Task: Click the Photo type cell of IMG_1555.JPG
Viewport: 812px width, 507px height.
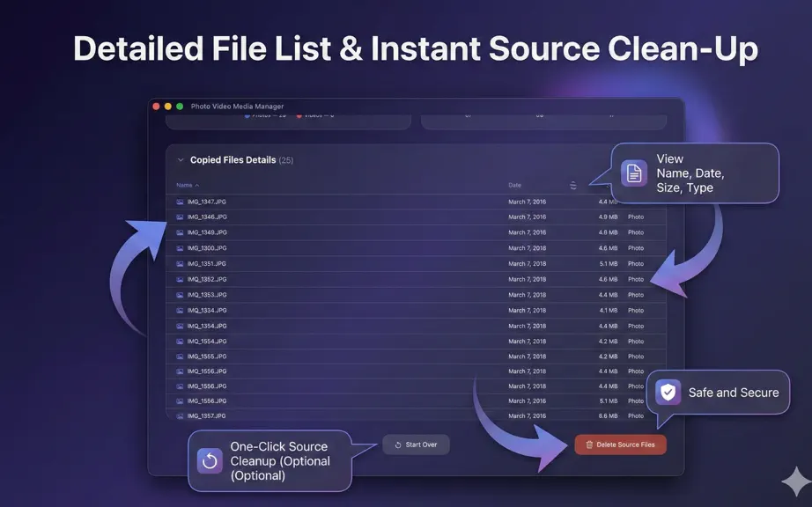Action: click(x=636, y=356)
